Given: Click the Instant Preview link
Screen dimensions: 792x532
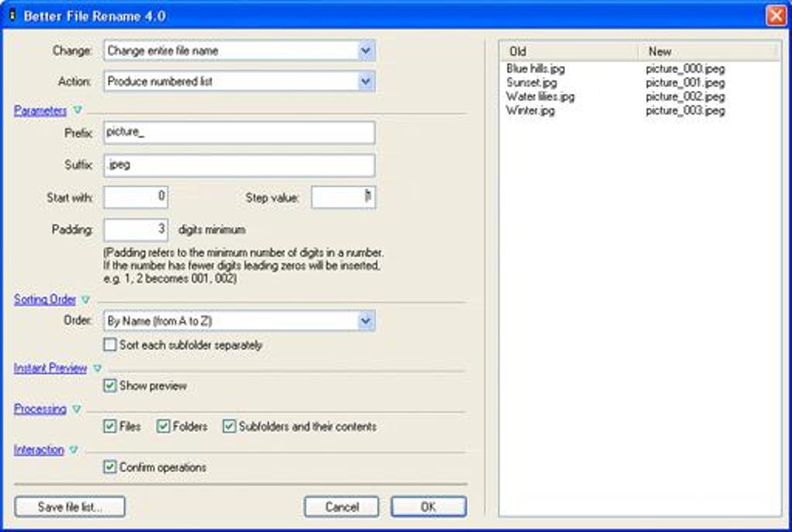Looking at the screenshot, I should coord(50,368).
